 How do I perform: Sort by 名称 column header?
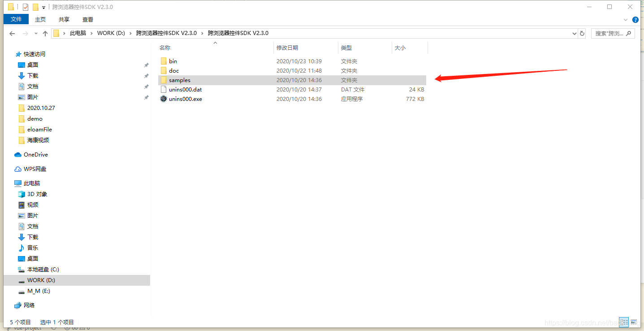(165, 48)
